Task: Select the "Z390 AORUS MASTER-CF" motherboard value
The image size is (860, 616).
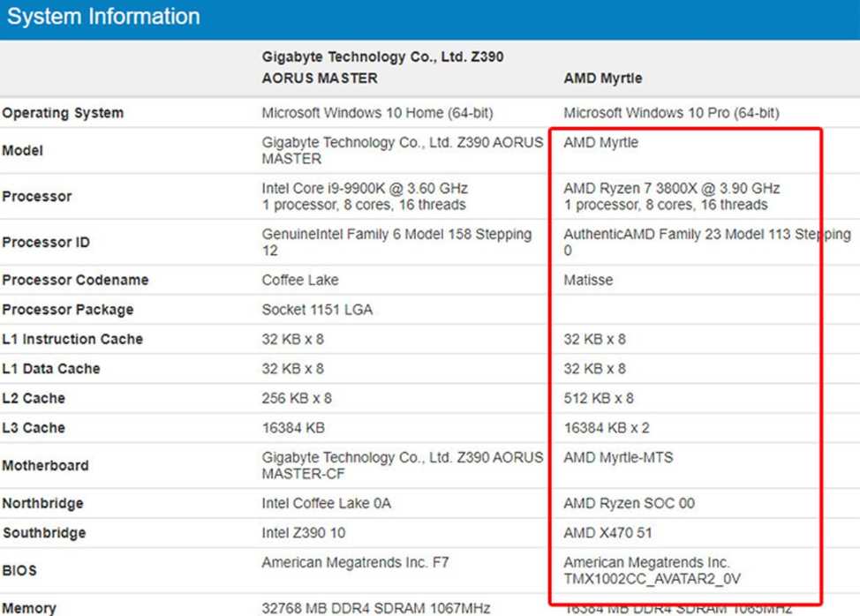Action: (402, 466)
